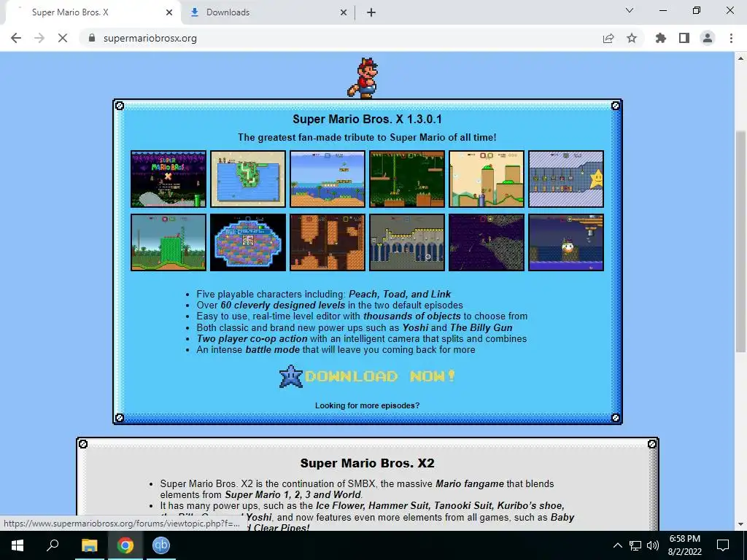The width and height of the screenshot is (747, 560).
Task: Click the volume speaker tray icon
Action: pyautogui.click(x=653, y=545)
